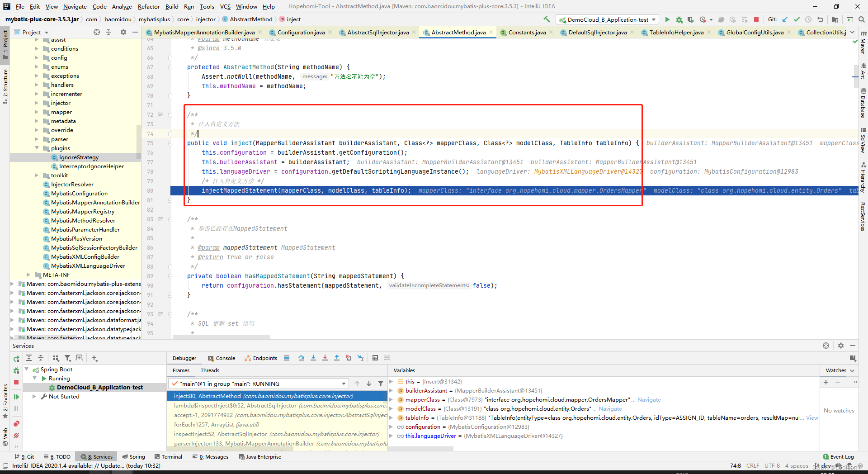
Task: Run DemoCloud_B_Application-test with green play icon
Action: click(667, 19)
